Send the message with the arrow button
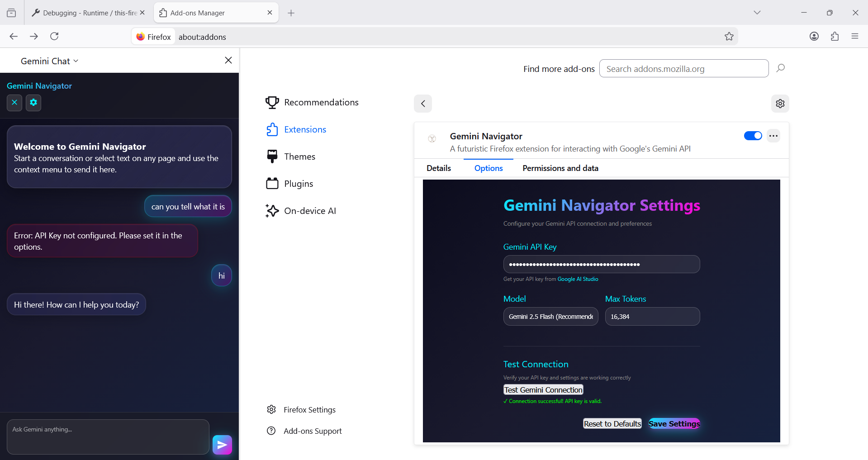The image size is (868, 460). coord(222,445)
